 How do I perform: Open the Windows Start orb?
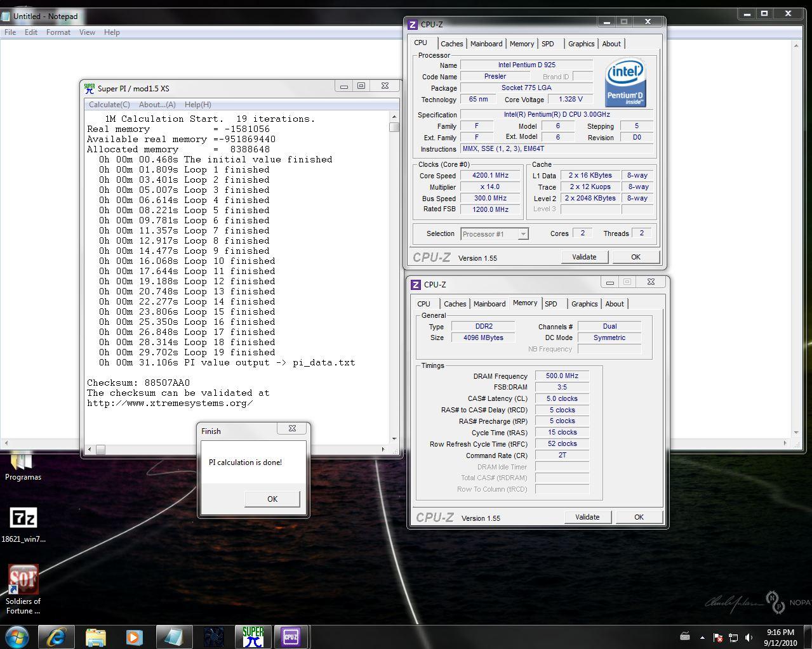[17, 636]
